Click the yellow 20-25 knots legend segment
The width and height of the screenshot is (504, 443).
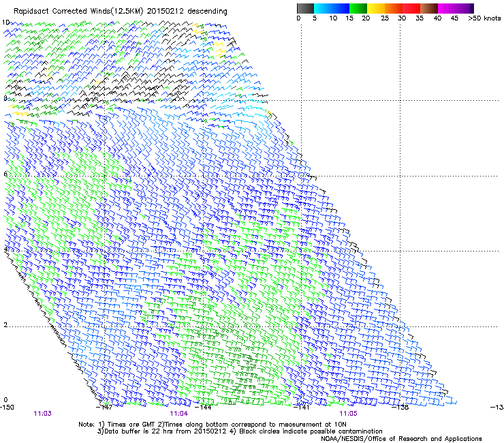pyautogui.click(x=376, y=8)
